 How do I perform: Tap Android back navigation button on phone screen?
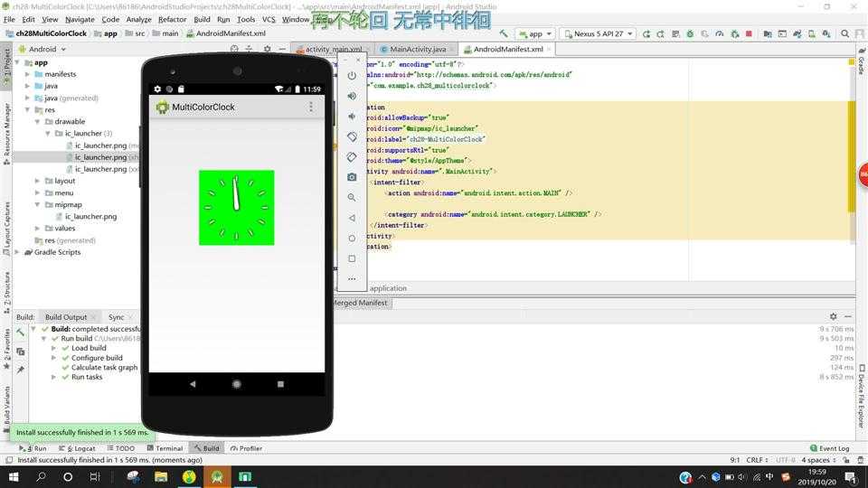pyautogui.click(x=193, y=384)
